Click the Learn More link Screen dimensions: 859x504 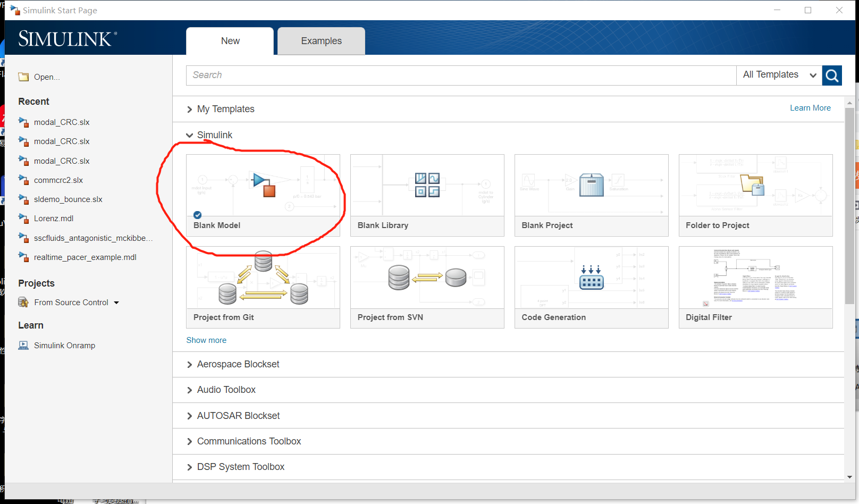(x=810, y=108)
